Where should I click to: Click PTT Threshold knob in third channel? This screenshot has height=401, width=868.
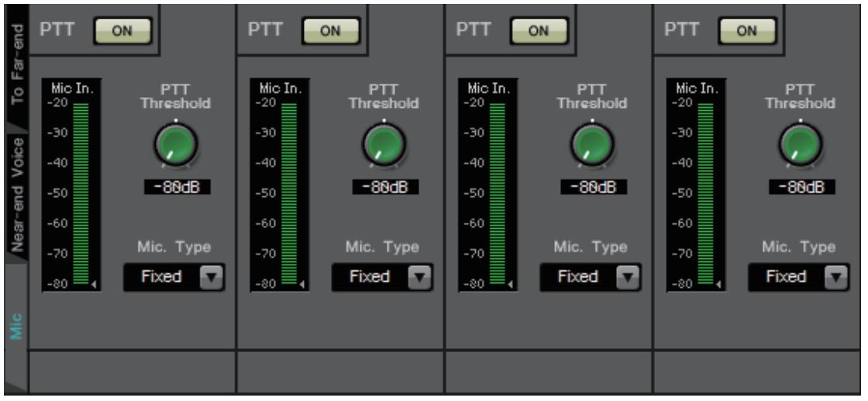point(592,144)
